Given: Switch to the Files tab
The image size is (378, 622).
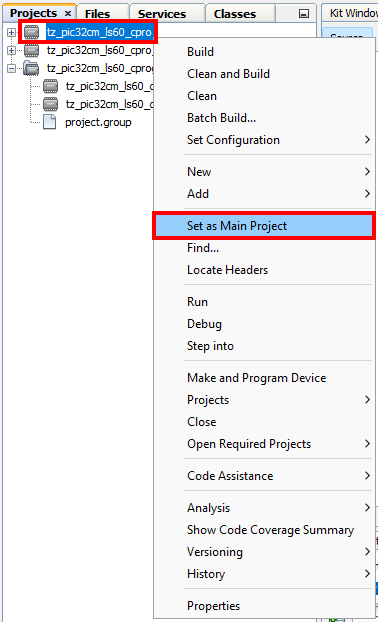Looking at the screenshot, I should pos(98,14).
